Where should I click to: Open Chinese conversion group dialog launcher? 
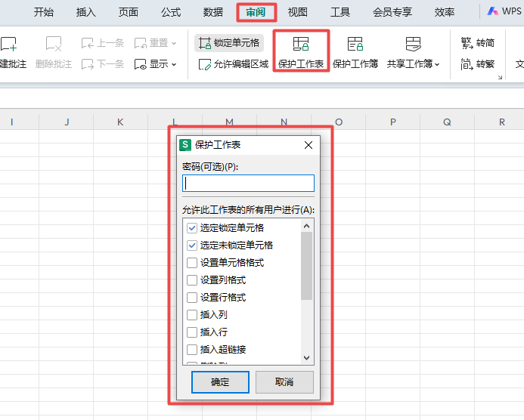pos(500,78)
